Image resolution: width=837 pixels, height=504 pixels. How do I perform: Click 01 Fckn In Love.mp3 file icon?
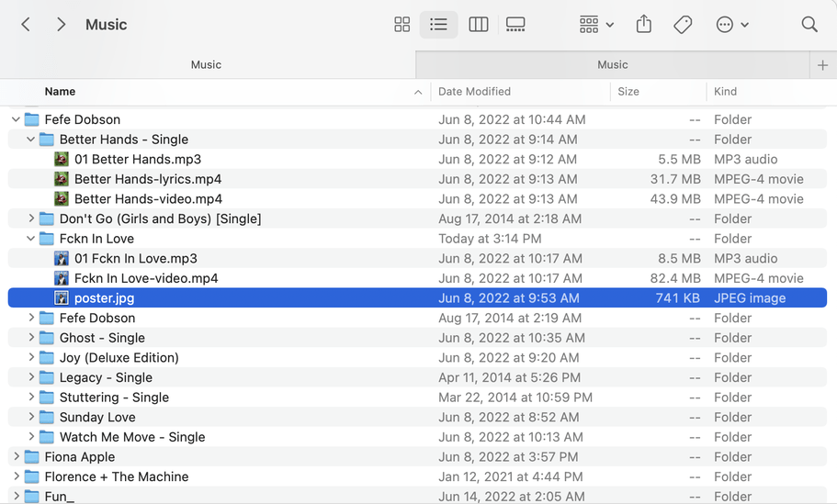click(x=62, y=258)
